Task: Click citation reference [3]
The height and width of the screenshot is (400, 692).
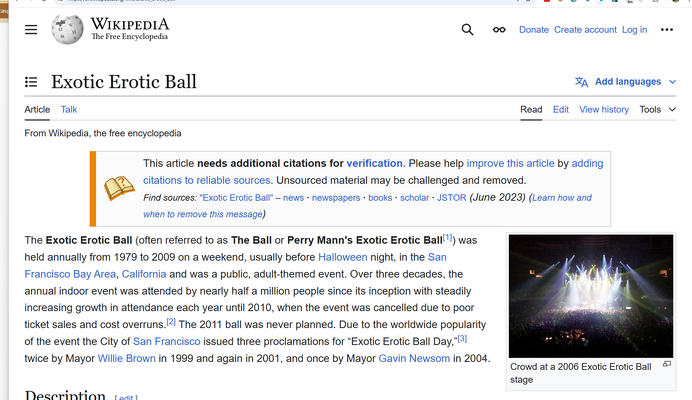Action: point(462,339)
